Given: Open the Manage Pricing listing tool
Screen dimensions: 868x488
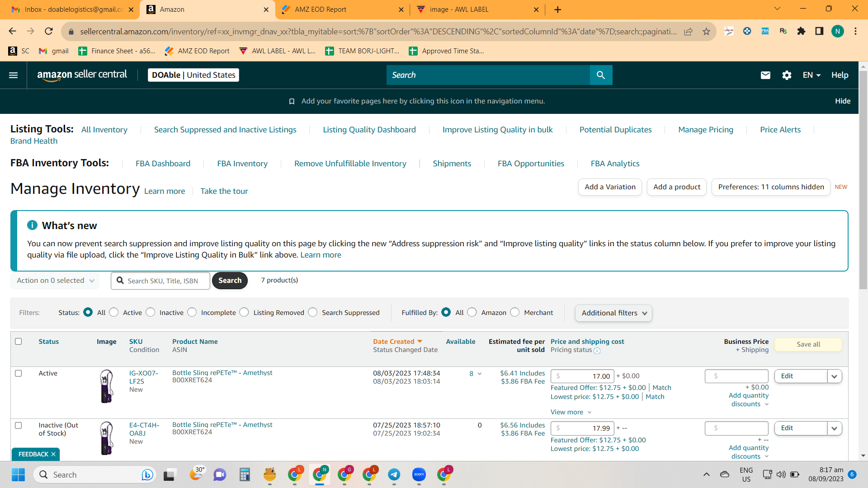Looking at the screenshot, I should pyautogui.click(x=706, y=130).
